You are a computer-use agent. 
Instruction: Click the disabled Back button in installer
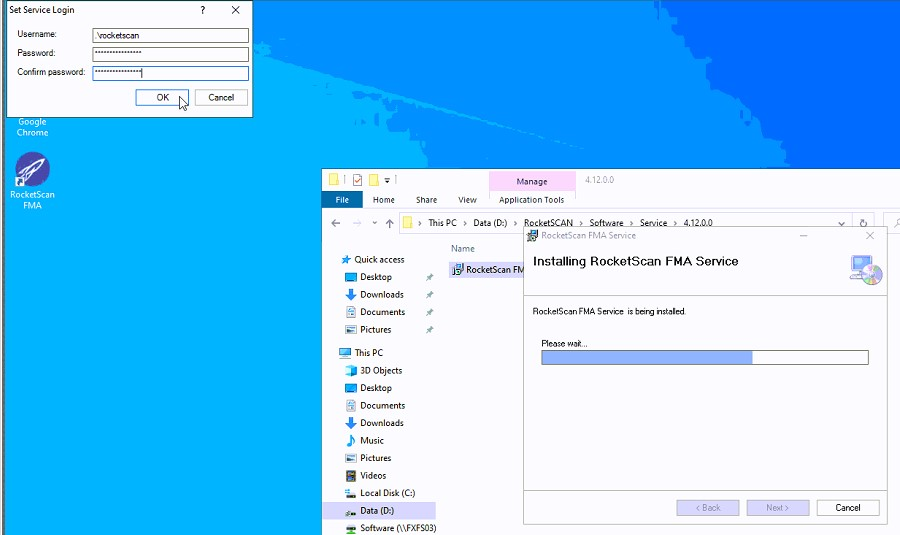pos(708,507)
